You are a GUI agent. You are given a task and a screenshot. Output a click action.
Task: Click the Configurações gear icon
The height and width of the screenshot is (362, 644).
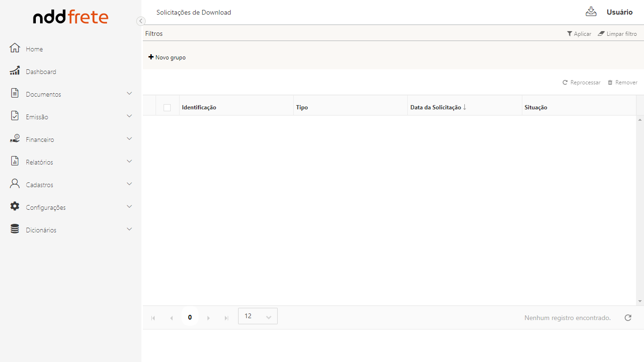pyautogui.click(x=15, y=206)
